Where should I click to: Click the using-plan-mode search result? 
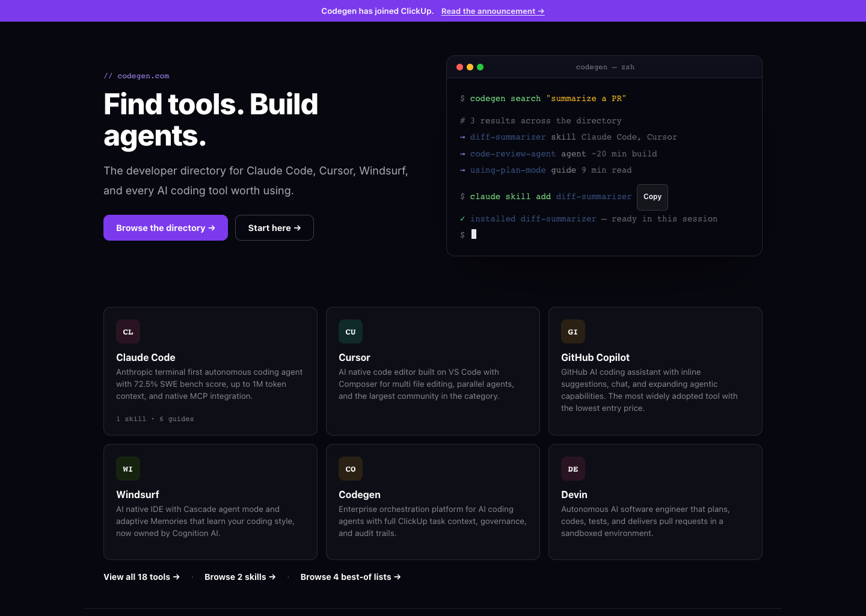tap(508, 170)
